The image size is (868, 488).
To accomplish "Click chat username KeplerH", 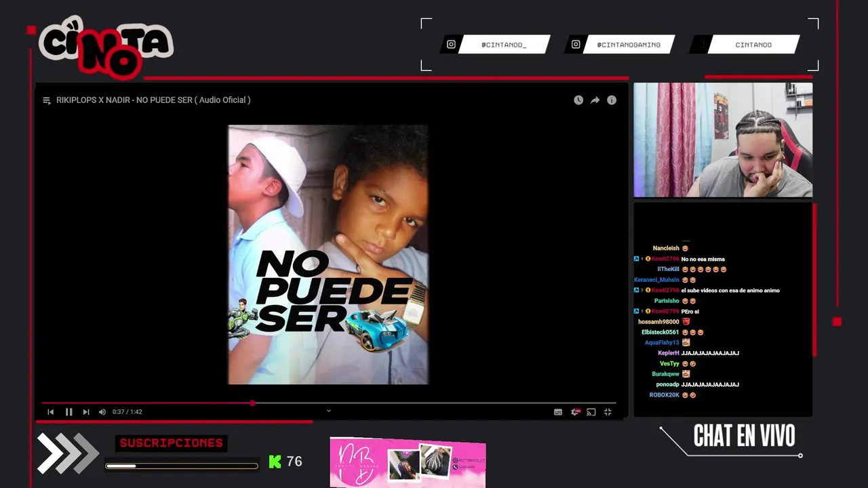I will coord(669,353).
